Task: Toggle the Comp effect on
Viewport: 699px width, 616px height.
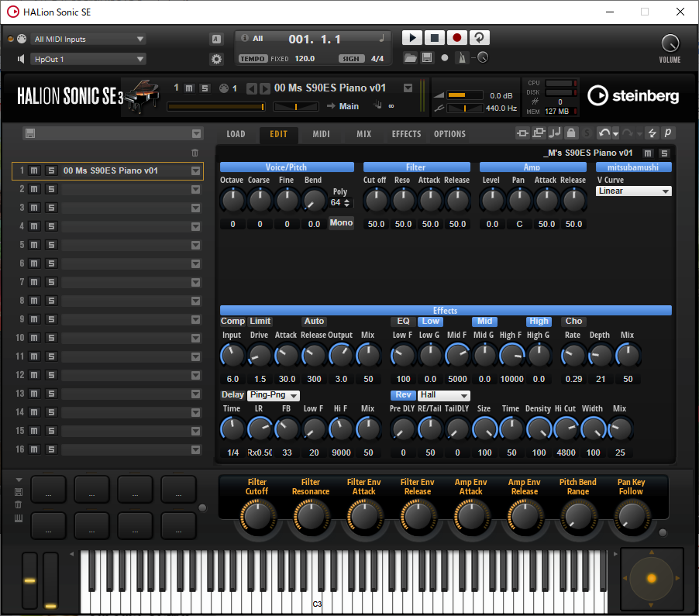Action: point(232,321)
